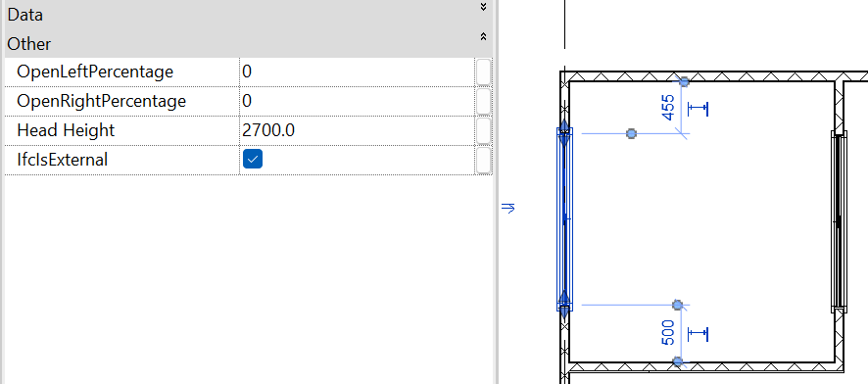This screenshot has width=868, height=384.
Task: Click the witness line grip on the top wall
Action: (684, 82)
